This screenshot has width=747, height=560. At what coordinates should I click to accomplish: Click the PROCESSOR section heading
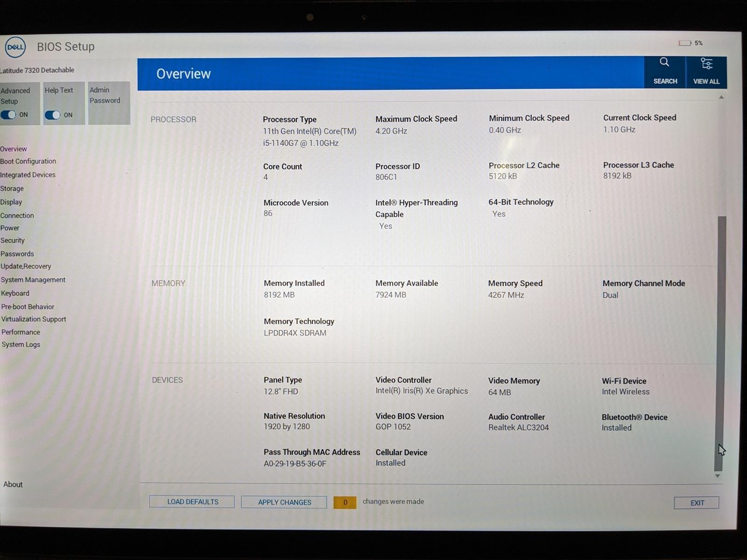(x=173, y=119)
